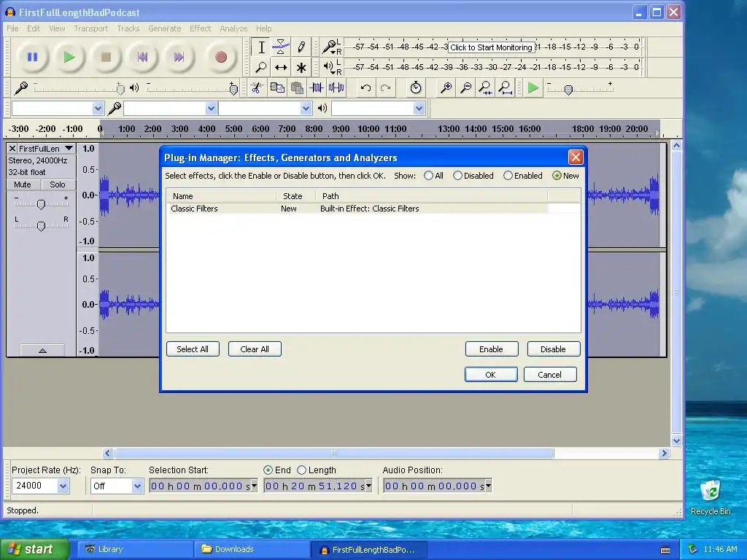Open the Analyze menu
Image resolution: width=747 pixels, height=560 pixels.
pos(233,28)
